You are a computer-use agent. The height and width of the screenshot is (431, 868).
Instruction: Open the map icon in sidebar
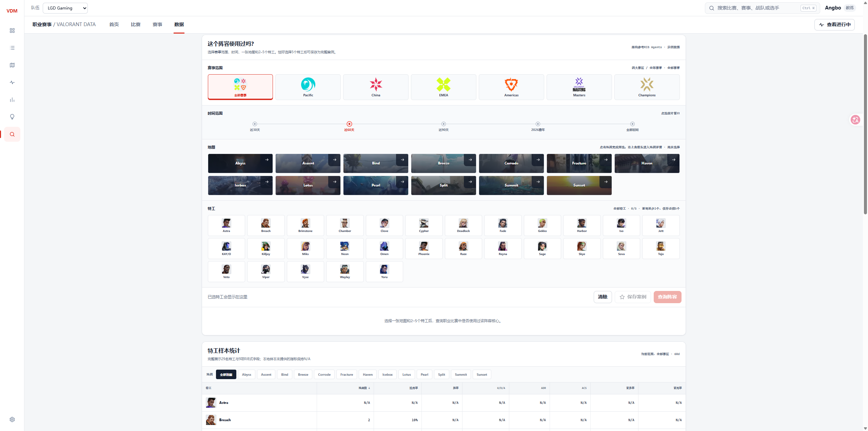pos(12,65)
